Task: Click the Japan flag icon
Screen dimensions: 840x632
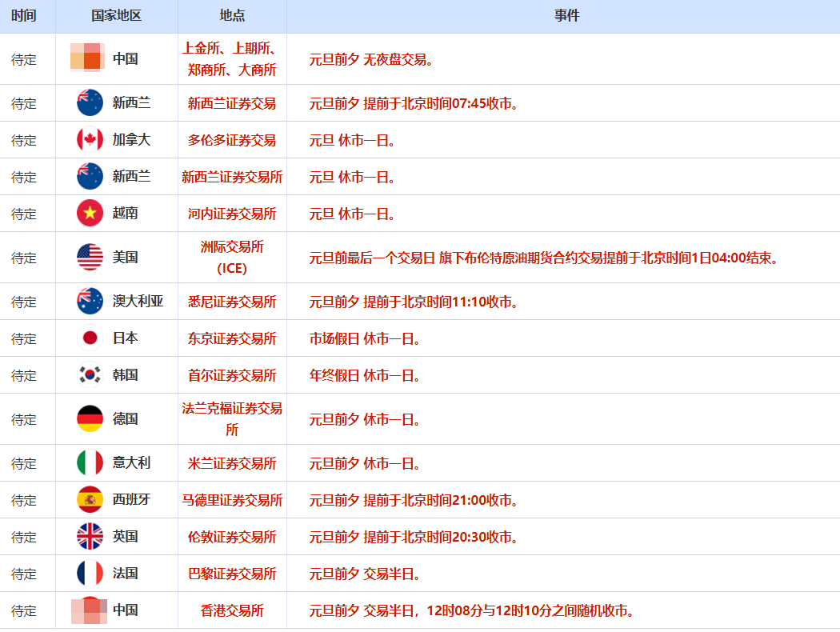Action: pyautogui.click(x=90, y=338)
